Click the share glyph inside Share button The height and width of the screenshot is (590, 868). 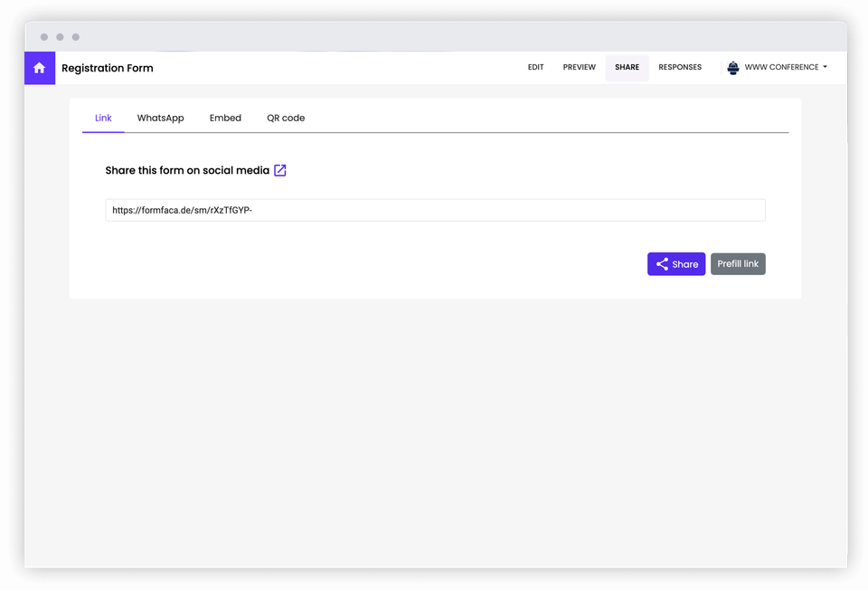pyautogui.click(x=662, y=264)
